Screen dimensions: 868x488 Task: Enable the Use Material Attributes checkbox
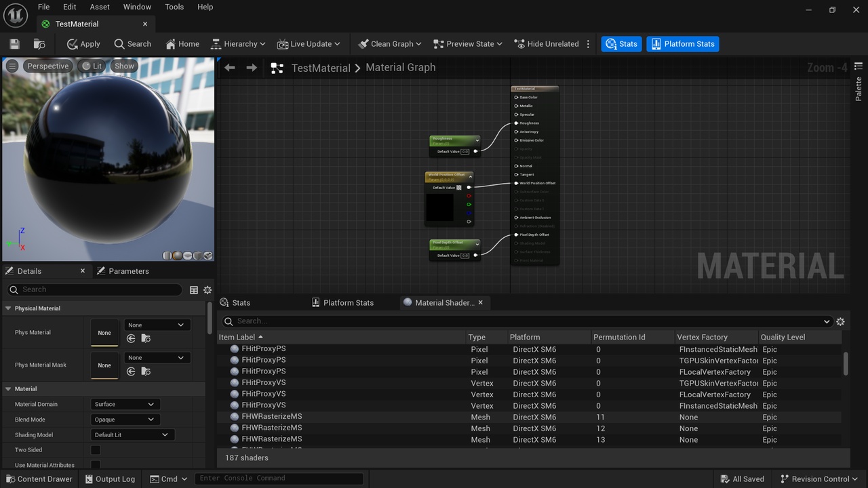click(x=96, y=465)
